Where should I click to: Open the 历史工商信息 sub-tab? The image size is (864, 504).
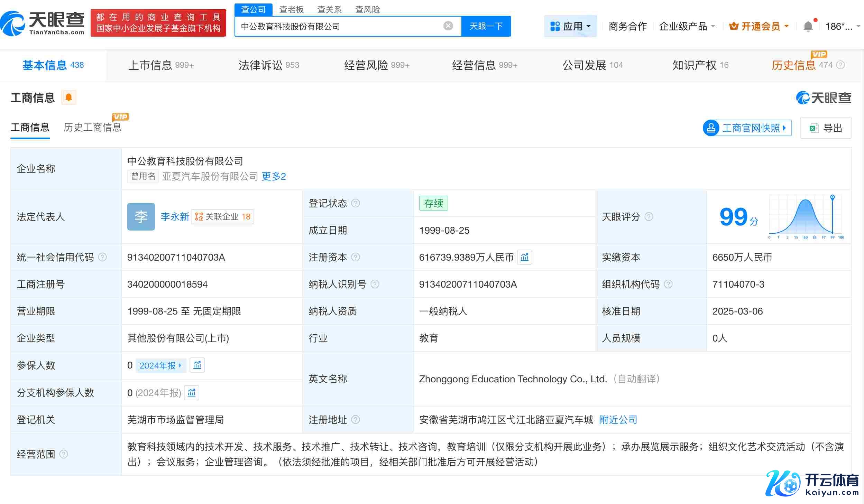92,128
